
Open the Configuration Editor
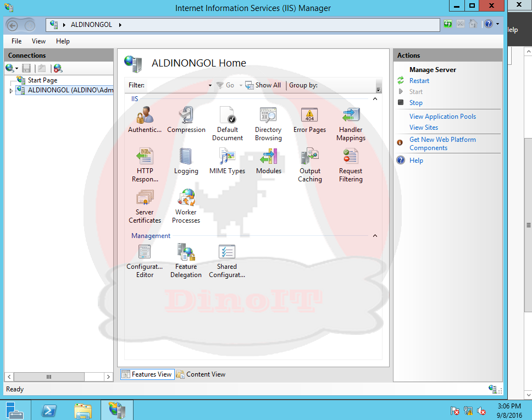pos(145,261)
